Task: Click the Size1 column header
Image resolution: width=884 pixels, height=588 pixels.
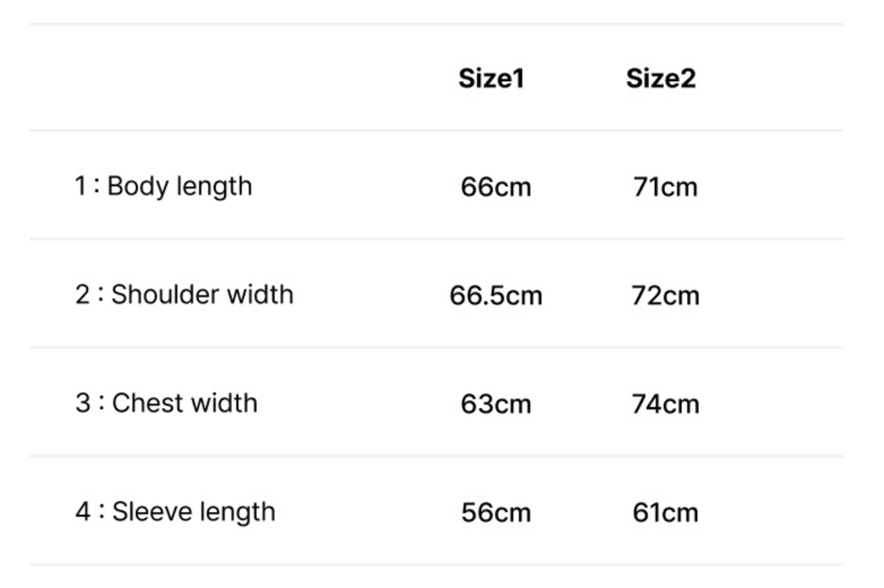Action: (491, 79)
